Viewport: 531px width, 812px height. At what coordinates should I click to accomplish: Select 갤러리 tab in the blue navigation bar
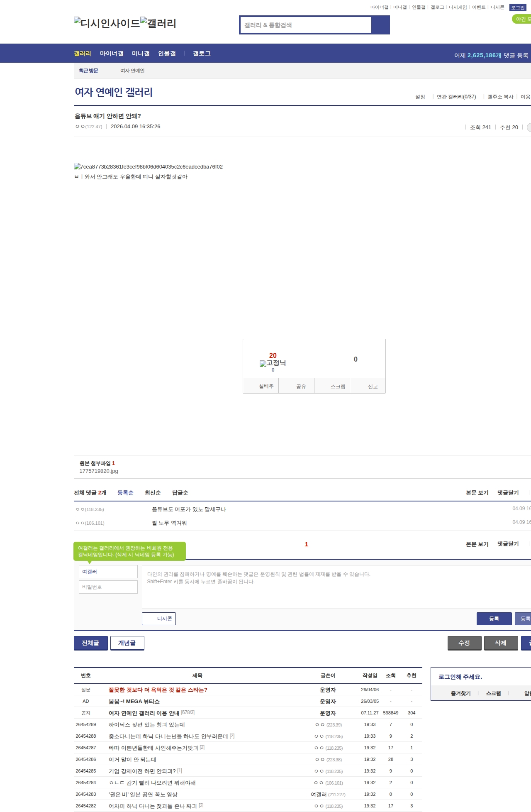[x=83, y=54]
